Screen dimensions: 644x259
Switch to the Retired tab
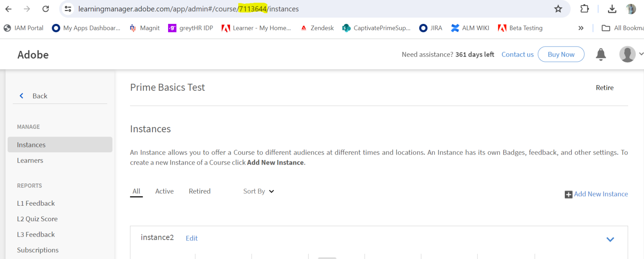tap(200, 191)
